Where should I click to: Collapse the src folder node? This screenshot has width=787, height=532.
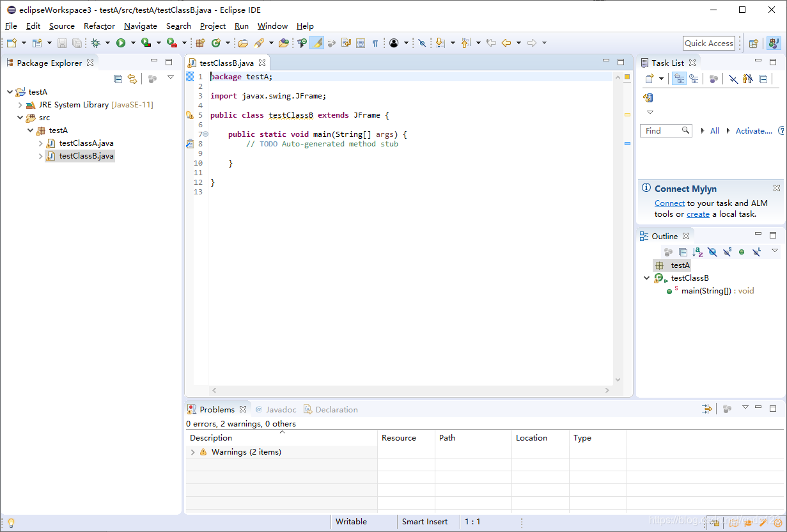click(x=20, y=118)
